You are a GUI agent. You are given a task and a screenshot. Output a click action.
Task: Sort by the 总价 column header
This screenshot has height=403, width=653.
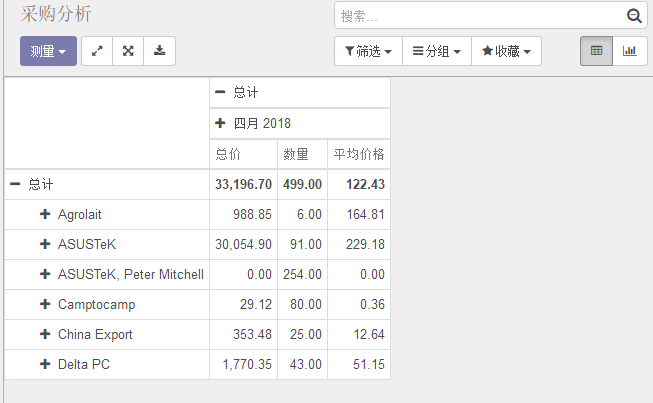[x=244, y=154]
